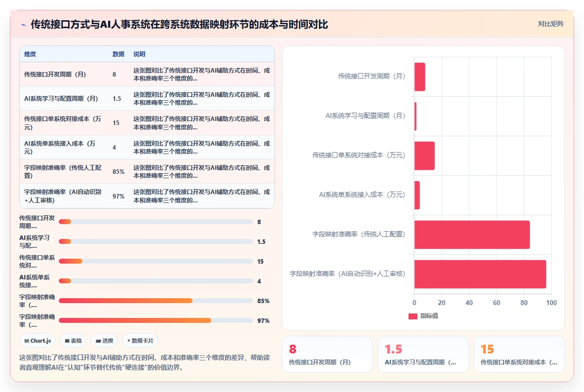Viewport: 584px width, 392px height.
Task: Select table row AI系统单系统接入成本（万元）
Action: pos(147,147)
